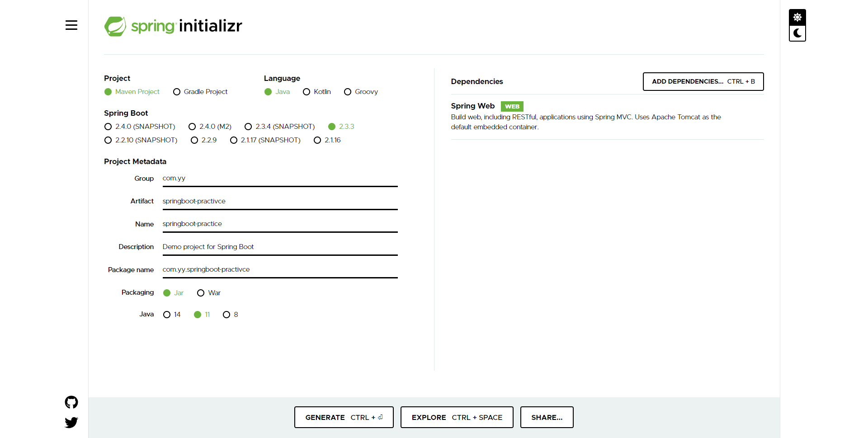Select Spring Boot 2.1.17 (SNAPSHOT)

265,140
